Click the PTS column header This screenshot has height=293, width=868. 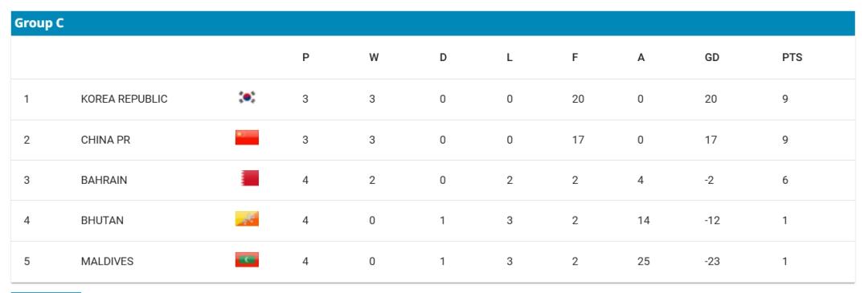792,58
